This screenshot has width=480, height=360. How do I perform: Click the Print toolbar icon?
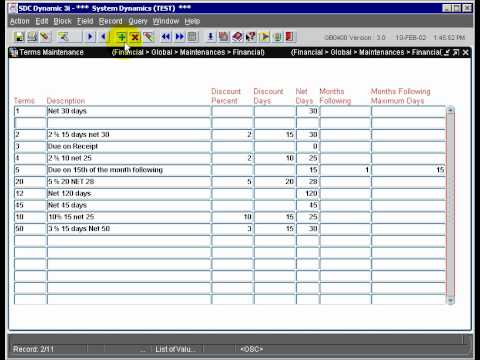32,36
